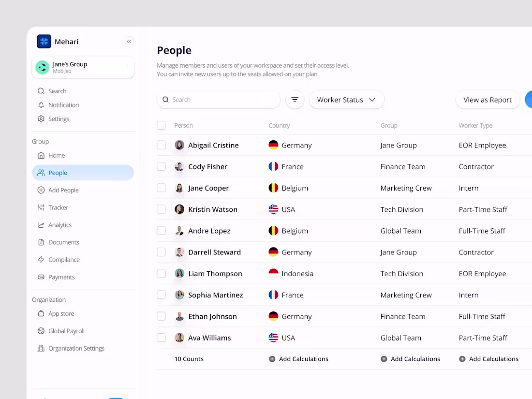Tick the checkbox next to Kristin Watson
Viewport: 532px width, 399px height.
point(161,209)
